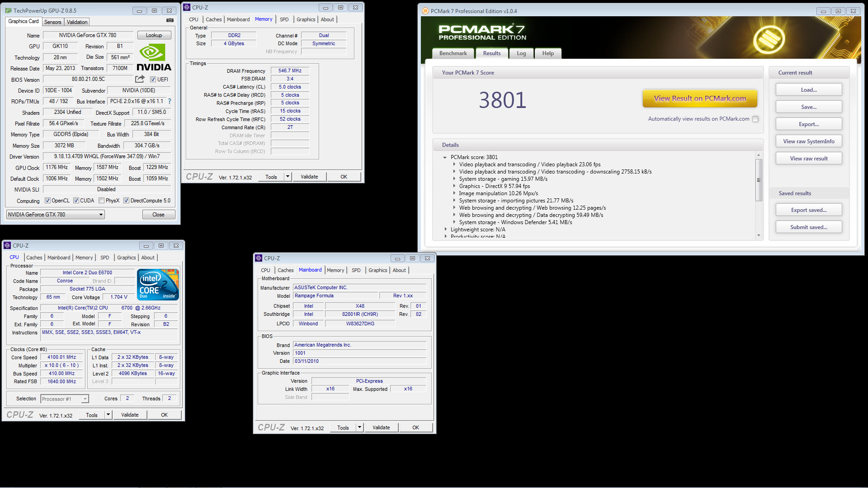The image size is (868, 488).
Task: Open About tab in CPU-Z Memory window
Action: (327, 19)
